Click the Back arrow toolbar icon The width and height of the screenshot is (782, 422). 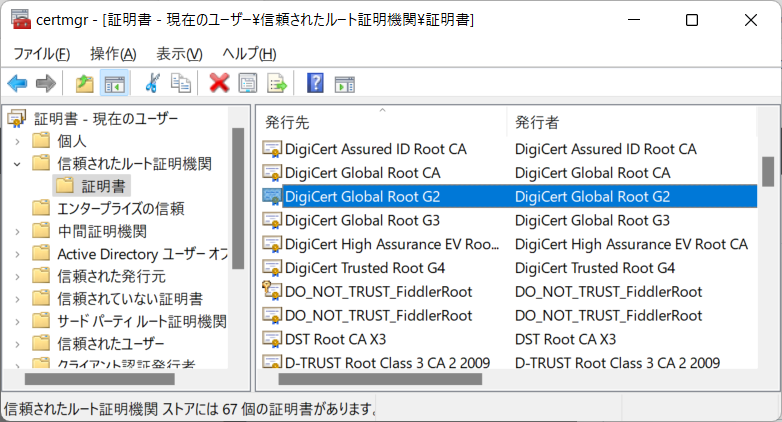[x=17, y=83]
